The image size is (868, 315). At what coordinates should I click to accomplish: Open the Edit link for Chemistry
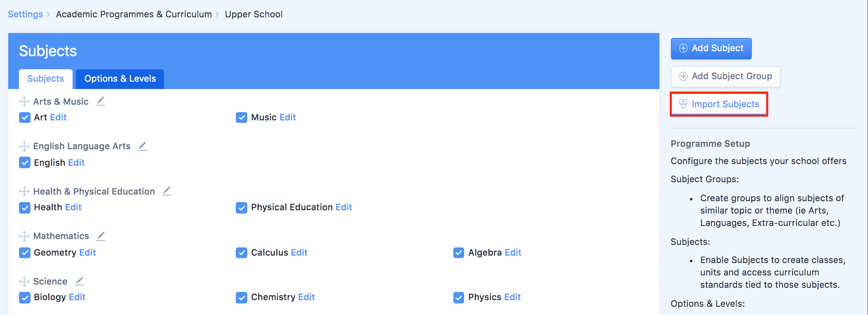[x=306, y=297]
